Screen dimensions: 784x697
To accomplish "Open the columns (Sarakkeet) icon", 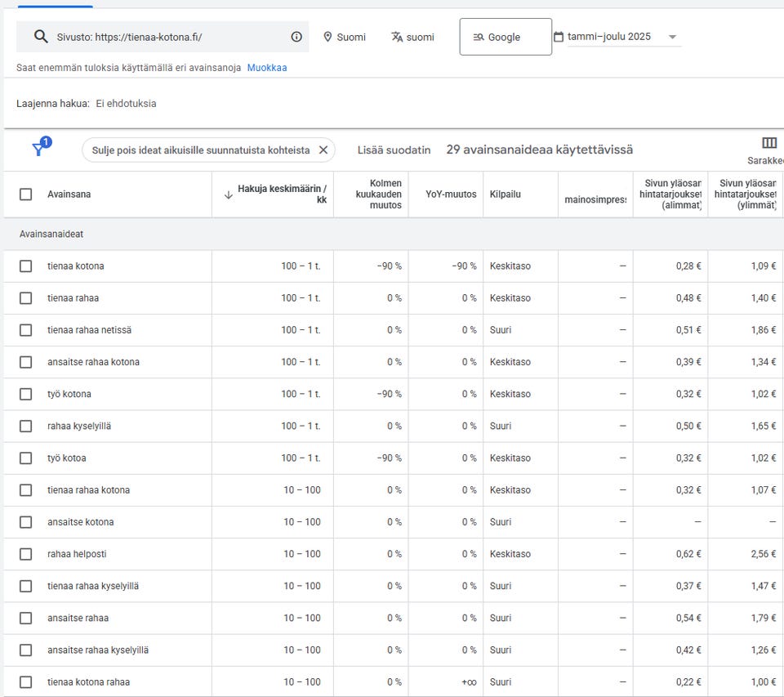I will pyautogui.click(x=769, y=143).
